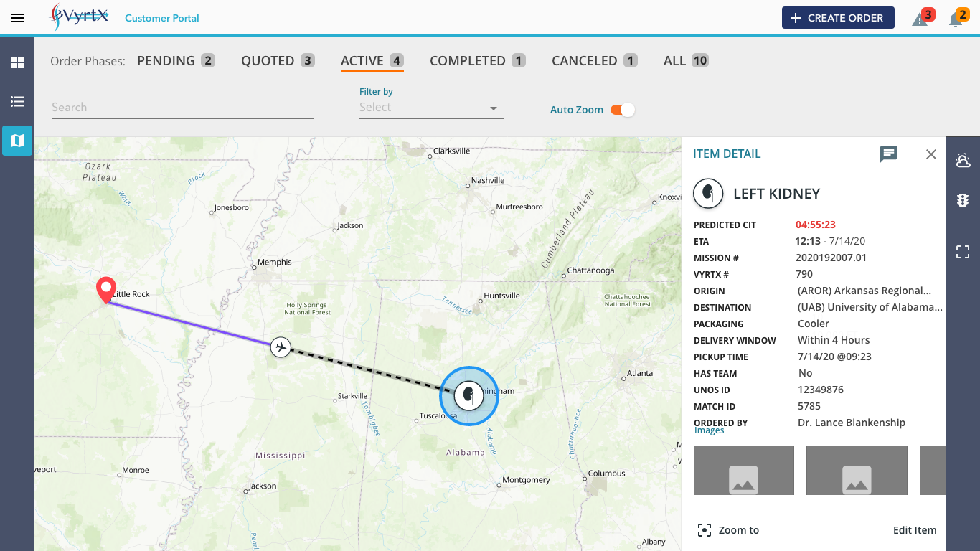This screenshot has height=551, width=980.
Task: Click the Atlanta label on the map
Action: [640, 373]
